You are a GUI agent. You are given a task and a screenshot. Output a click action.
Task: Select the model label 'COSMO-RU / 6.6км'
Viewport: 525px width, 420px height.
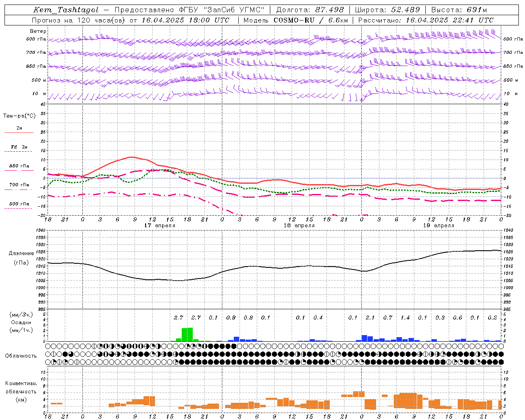[311, 20]
